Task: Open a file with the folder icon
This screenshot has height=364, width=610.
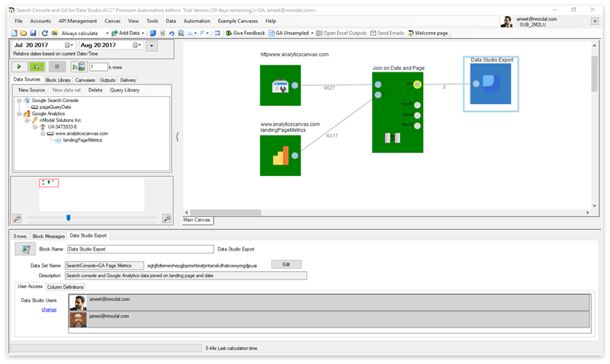Action: 24,34
